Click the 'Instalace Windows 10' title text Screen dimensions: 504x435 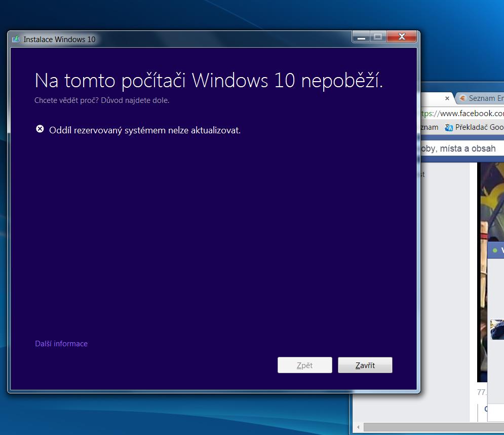59,39
